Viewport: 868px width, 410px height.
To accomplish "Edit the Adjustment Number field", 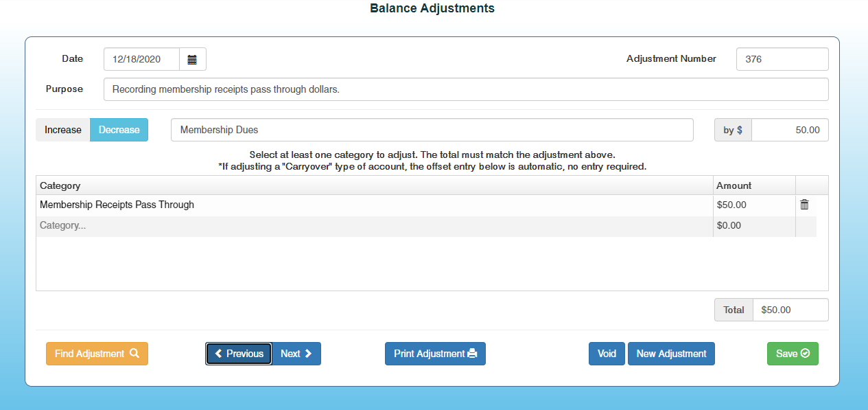I will pyautogui.click(x=782, y=59).
